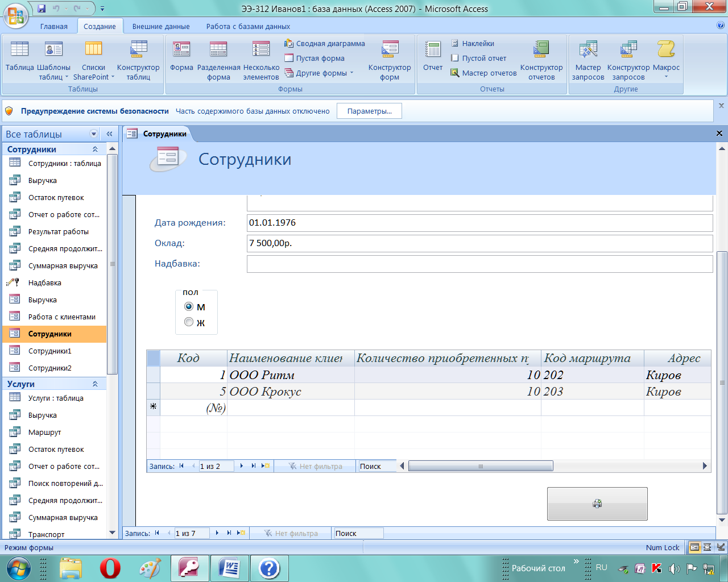Click Параметры... security button

tap(369, 111)
